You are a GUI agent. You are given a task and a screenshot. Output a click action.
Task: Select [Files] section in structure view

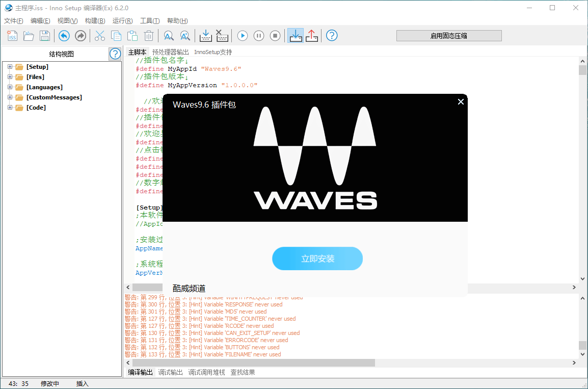point(35,77)
